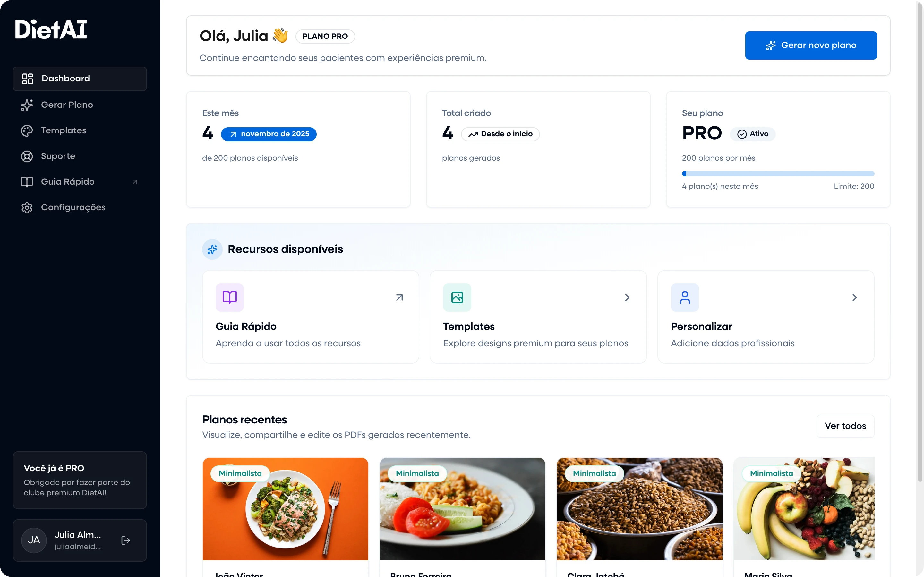924x577 pixels.
Task: Click the logout icon beside Julia's profile
Action: tap(126, 540)
